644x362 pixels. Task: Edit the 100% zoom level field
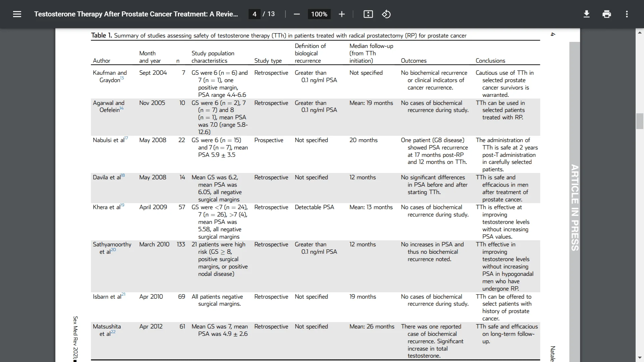pos(319,14)
